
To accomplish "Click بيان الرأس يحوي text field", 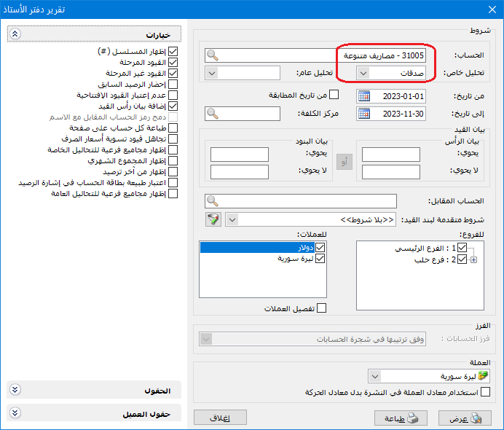I will (x=391, y=155).
